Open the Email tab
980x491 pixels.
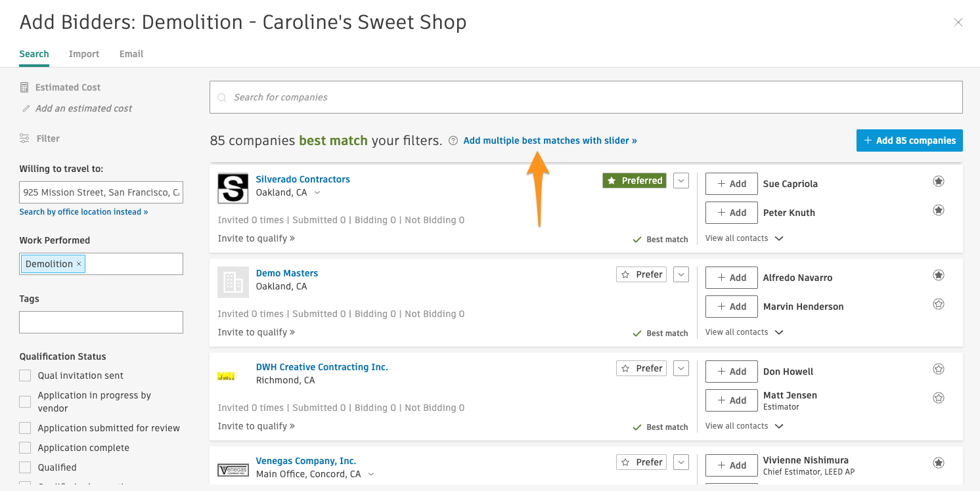[131, 54]
